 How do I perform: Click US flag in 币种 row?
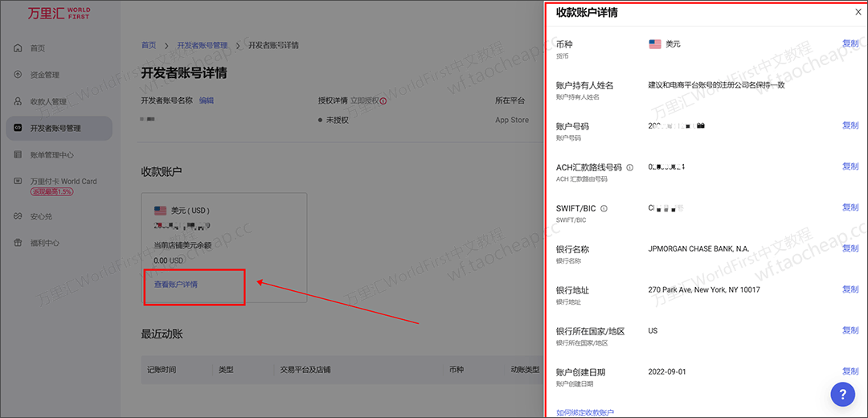coord(655,43)
